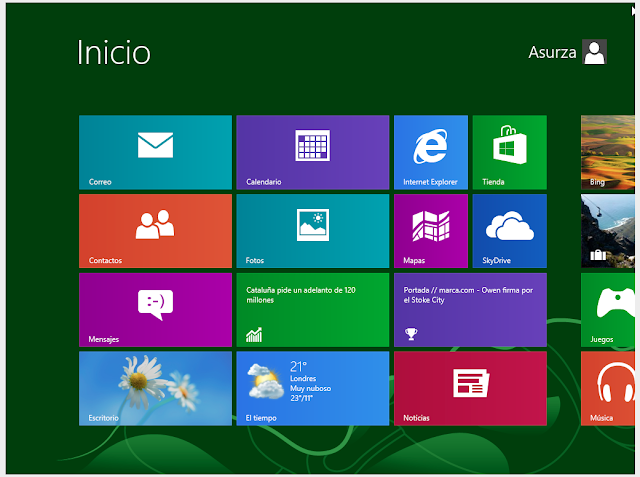Open the travel tile with suitcase icon
The image size is (640, 477).
click(608, 231)
